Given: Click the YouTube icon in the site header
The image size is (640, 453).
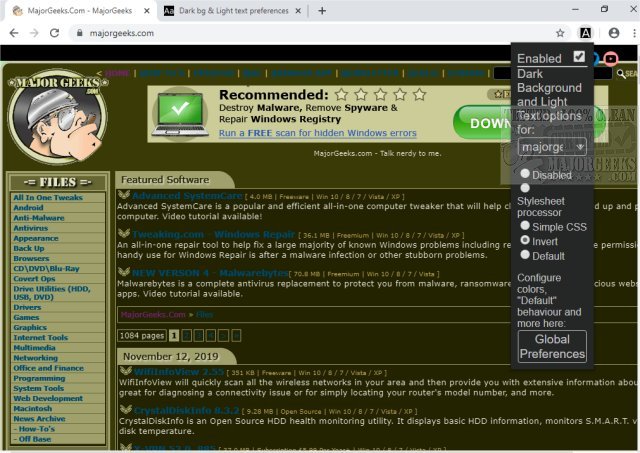Looking at the screenshot, I should coord(611,59).
